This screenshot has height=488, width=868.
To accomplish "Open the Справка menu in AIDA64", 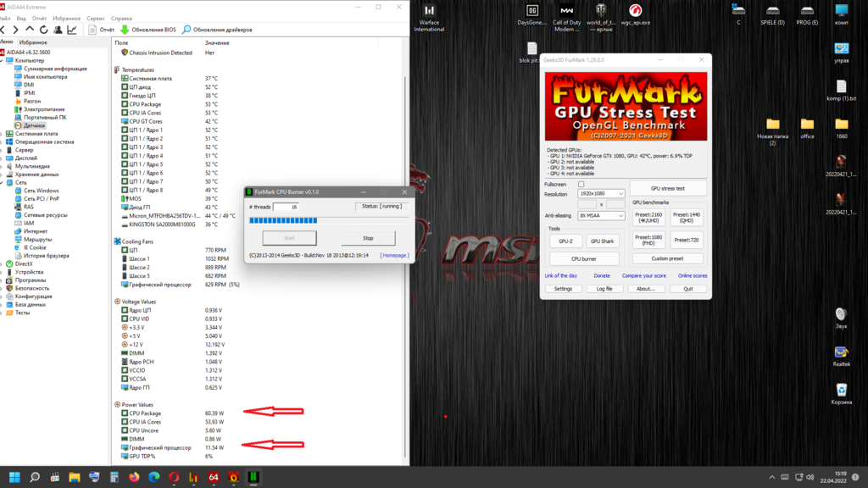I will 121,19.
